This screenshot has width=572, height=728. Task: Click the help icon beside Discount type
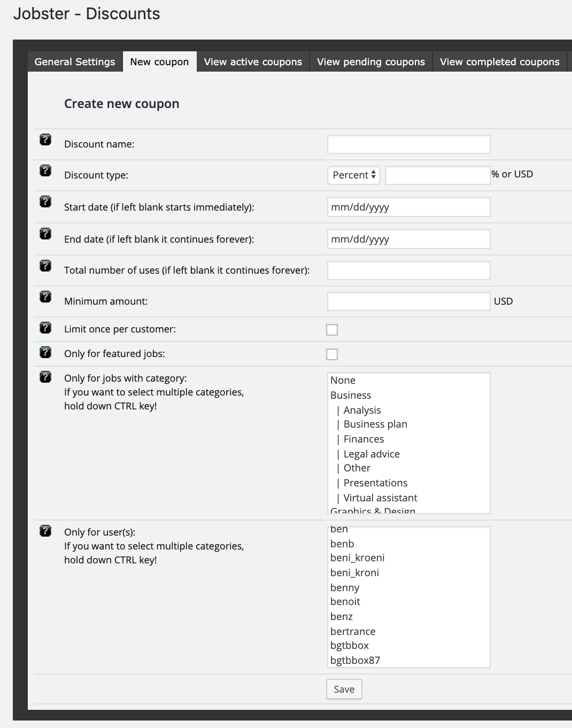[x=45, y=171]
